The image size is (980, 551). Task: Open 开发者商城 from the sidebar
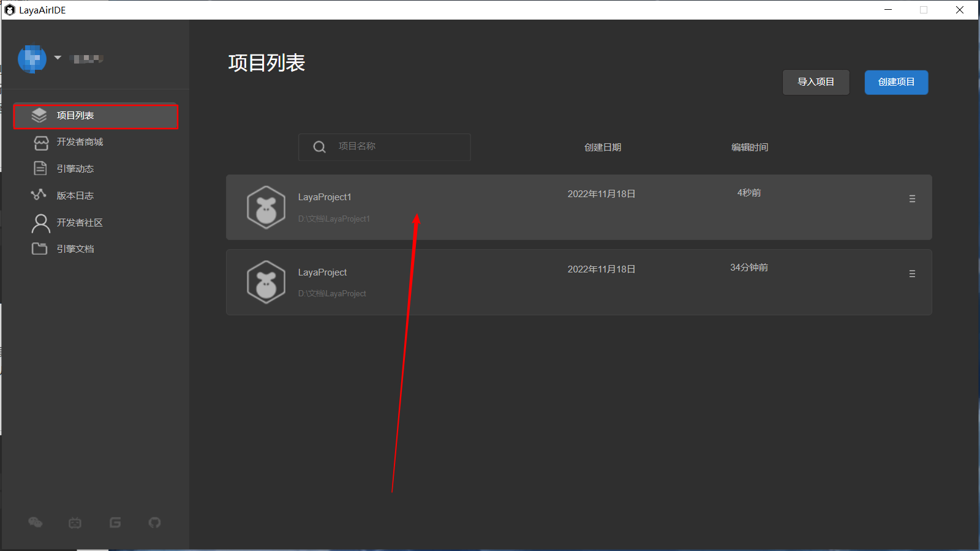point(80,142)
